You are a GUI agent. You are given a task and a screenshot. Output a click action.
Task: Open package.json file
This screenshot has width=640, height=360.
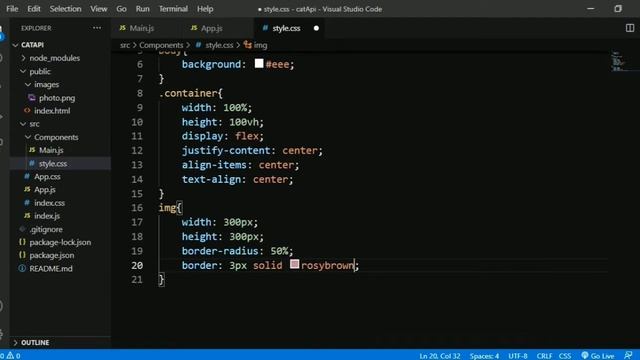coord(51,256)
